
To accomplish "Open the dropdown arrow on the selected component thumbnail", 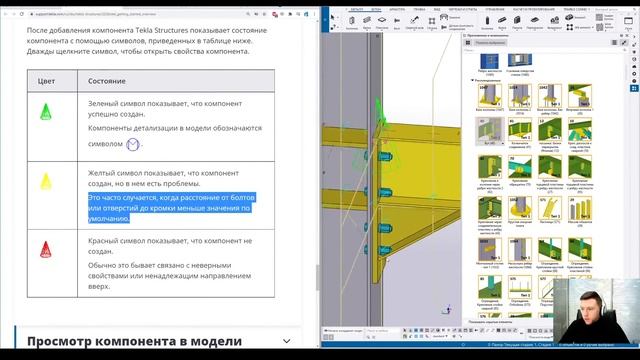I will (502, 144).
